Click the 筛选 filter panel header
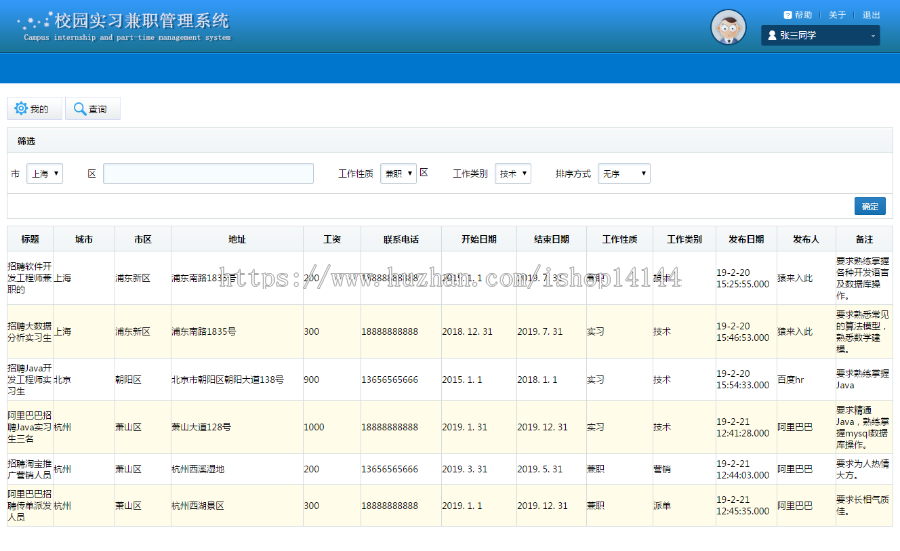900x551 pixels. coord(449,141)
